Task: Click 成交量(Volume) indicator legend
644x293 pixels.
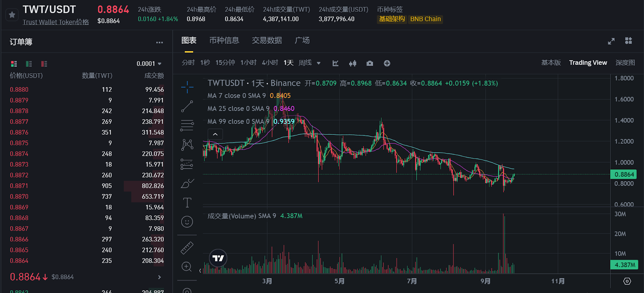Action: click(x=255, y=216)
